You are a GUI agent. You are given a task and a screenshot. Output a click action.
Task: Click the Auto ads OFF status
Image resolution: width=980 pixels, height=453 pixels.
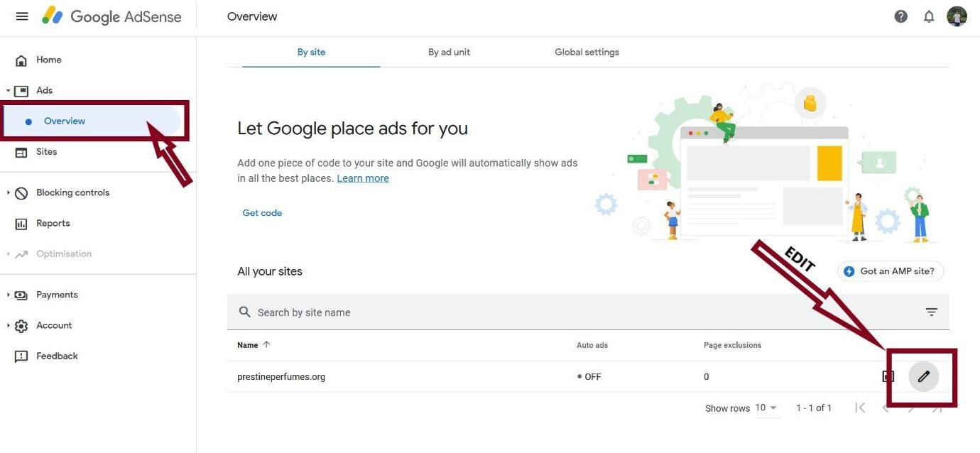(589, 377)
